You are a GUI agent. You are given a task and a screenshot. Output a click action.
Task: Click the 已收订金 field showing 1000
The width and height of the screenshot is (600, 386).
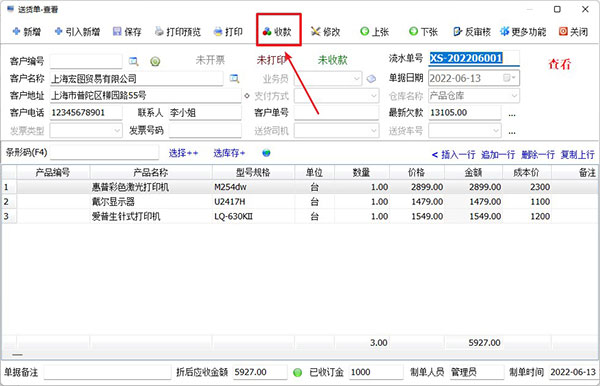[376, 372]
